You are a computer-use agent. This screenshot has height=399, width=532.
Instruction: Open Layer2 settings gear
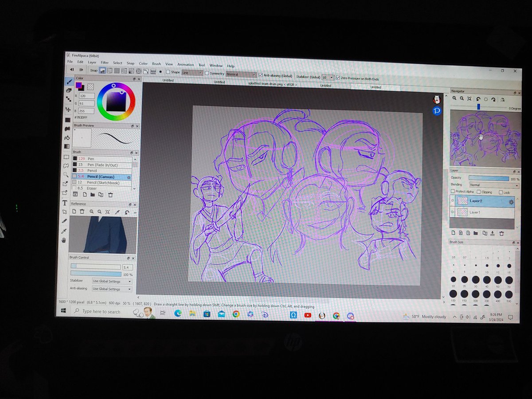click(x=511, y=202)
